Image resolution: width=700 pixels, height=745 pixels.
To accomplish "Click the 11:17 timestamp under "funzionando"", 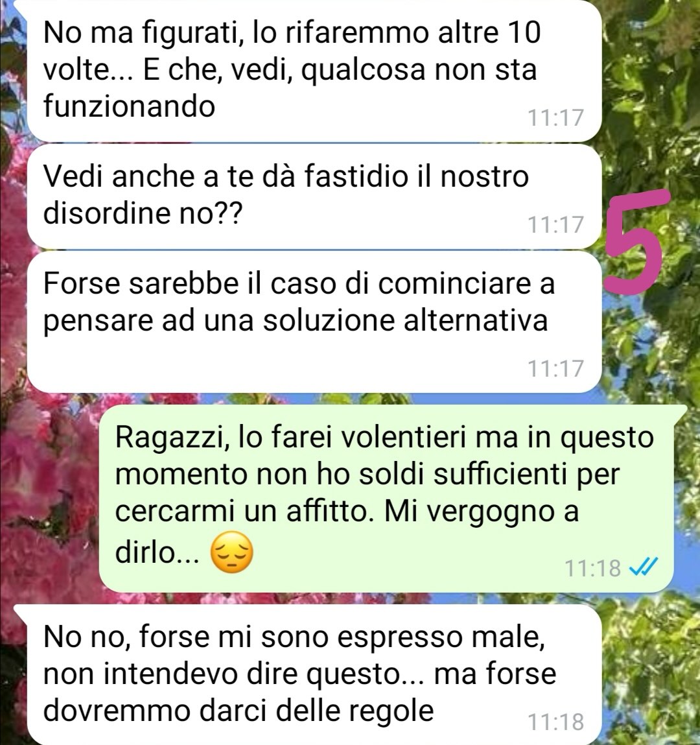I will click(555, 118).
